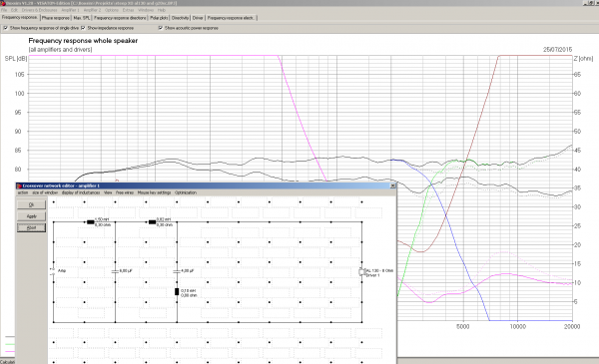The height and width of the screenshot is (364, 599).
Task: Open the Windows menu
Action: point(146,10)
